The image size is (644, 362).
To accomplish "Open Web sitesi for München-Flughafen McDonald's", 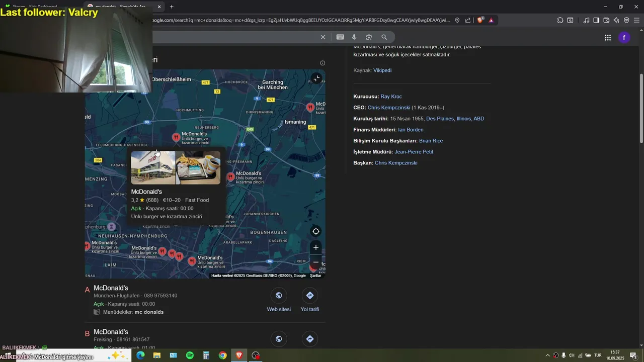I will click(279, 301).
